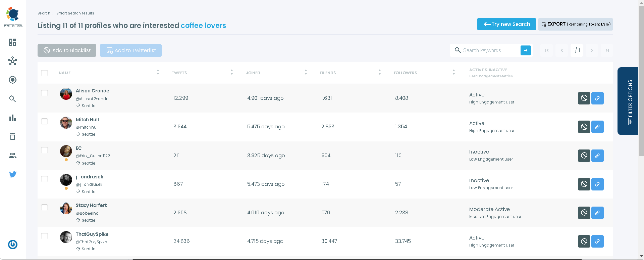Click Search in the breadcrumb trail
The width and height of the screenshot is (644, 260).
pos(44,13)
